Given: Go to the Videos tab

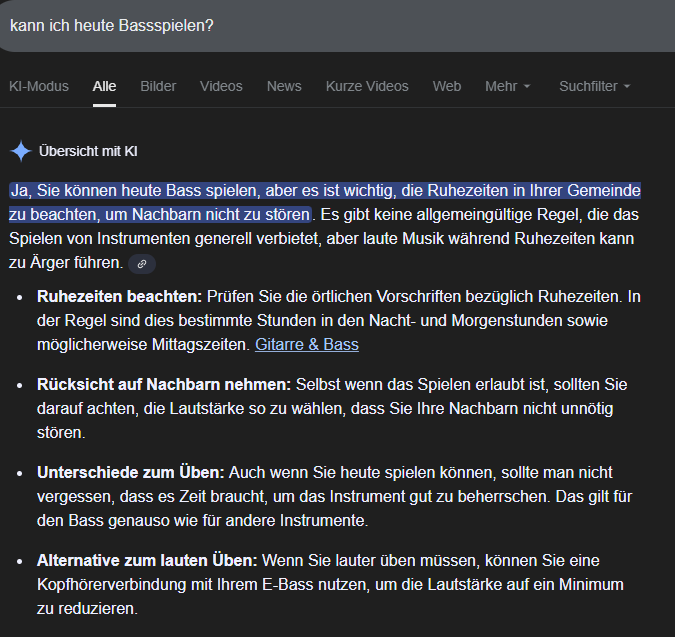Looking at the screenshot, I should [221, 86].
